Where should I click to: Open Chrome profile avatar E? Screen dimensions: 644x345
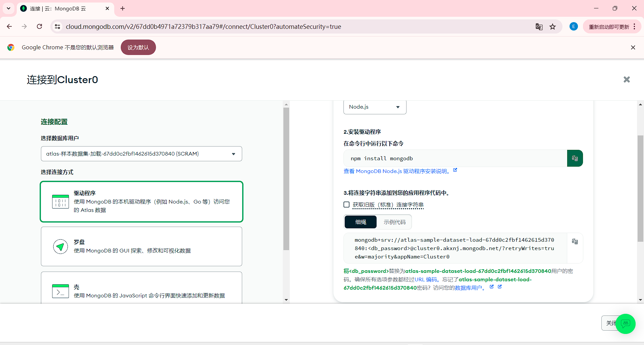coord(574,26)
